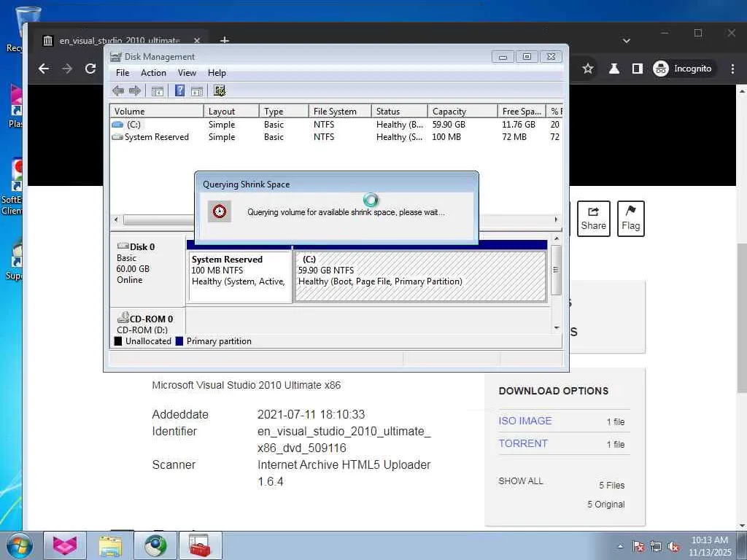Screen dimensions: 747x560
Task: Select the (C:) 59.90 GB partition block
Action: pyautogui.click(x=420, y=276)
